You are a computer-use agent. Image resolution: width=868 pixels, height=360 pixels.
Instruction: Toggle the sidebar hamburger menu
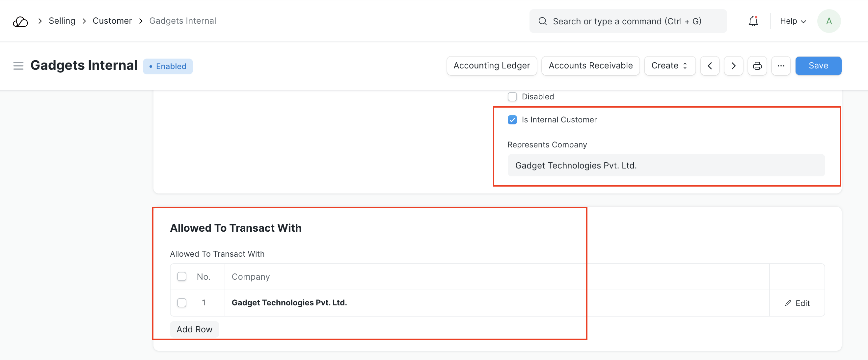pyautogui.click(x=18, y=66)
